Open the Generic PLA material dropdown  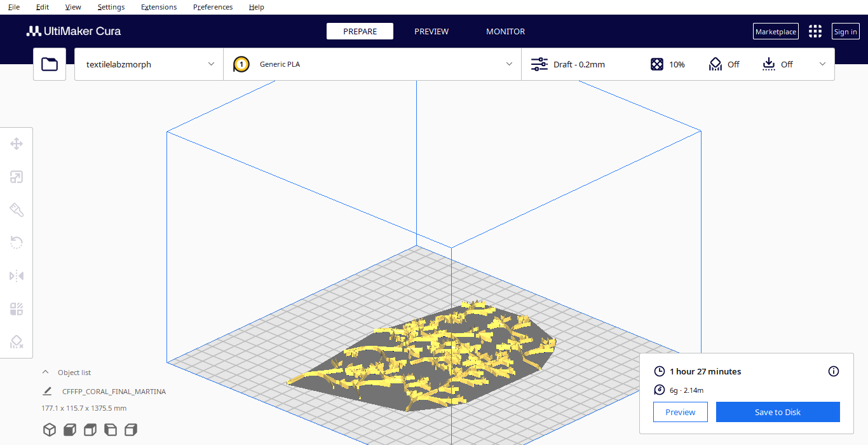[x=372, y=64]
